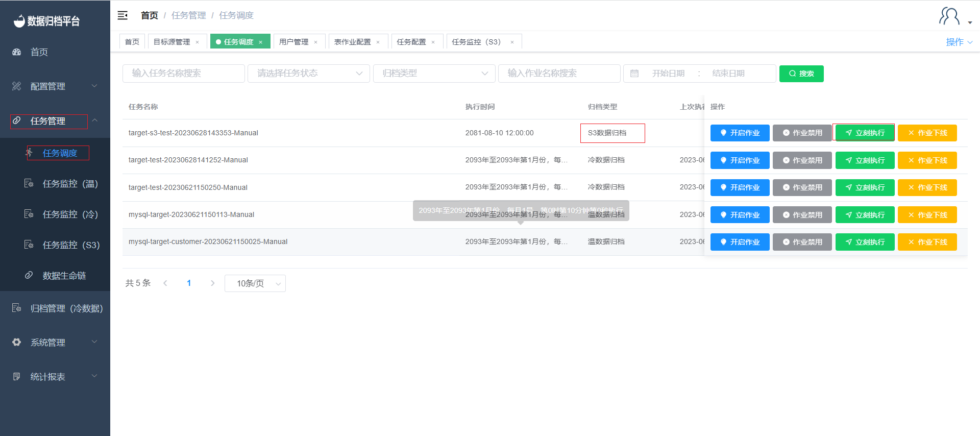Click 作业禁用 for target-s3-test-20230628143353-Manual
The width and height of the screenshot is (980, 436).
tap(802, 133)
